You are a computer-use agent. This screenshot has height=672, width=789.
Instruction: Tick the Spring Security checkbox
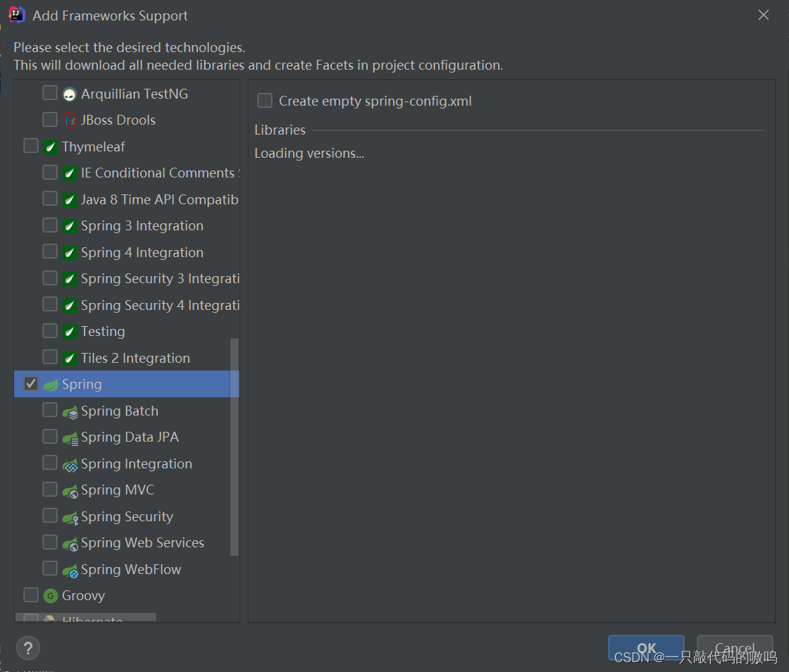50,516
